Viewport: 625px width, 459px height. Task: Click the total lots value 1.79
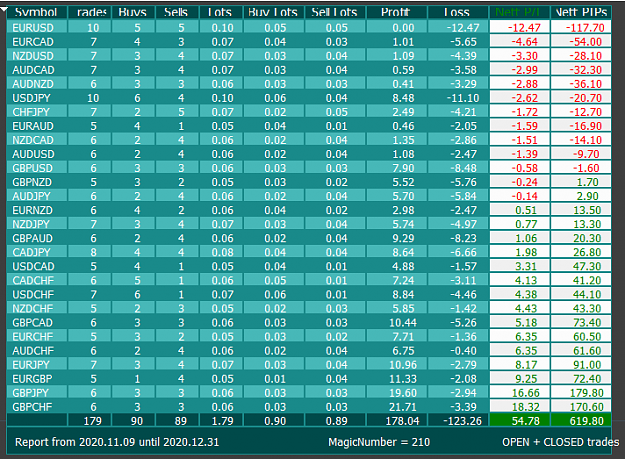221,421
